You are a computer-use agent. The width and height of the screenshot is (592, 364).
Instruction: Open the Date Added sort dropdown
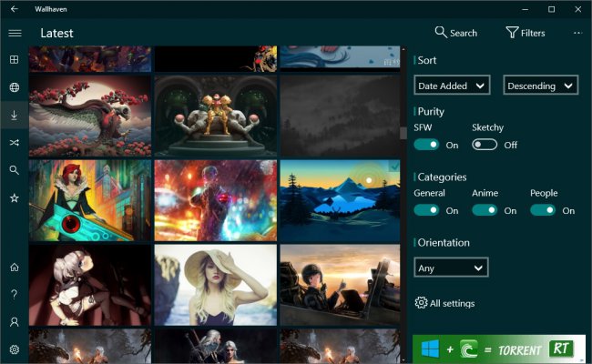point(452,85)
